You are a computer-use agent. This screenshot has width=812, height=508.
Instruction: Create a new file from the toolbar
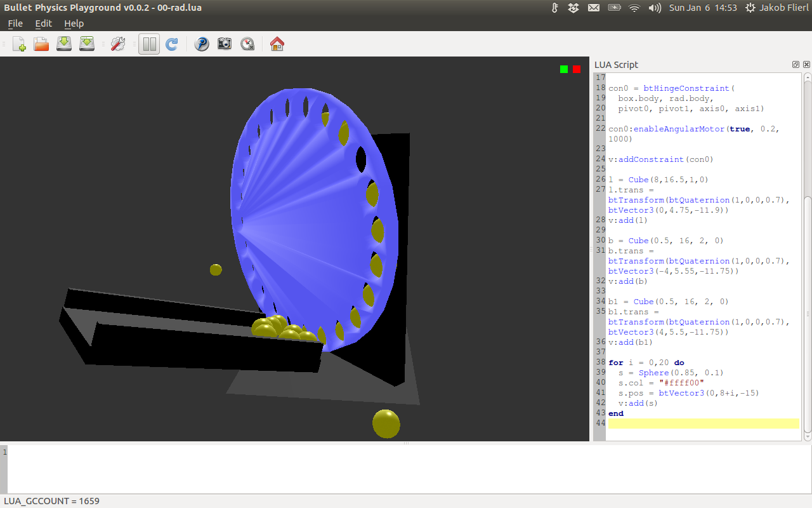coord(19,44)
